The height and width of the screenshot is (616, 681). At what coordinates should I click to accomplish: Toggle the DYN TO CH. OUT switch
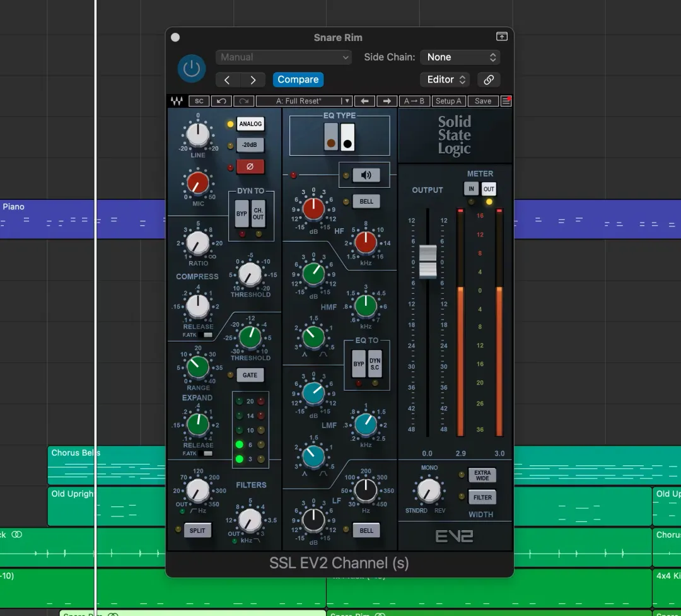coord(259,213)
